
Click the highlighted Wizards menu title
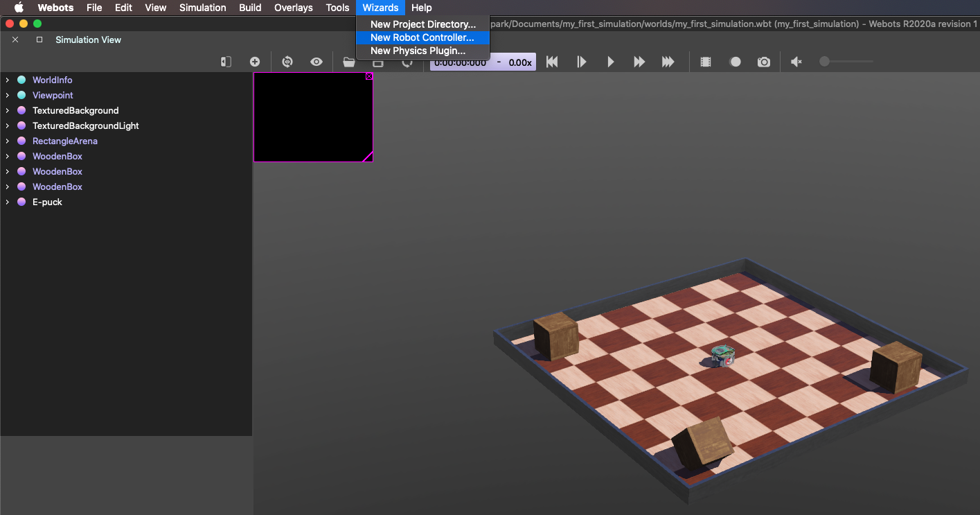pos(380,8)
